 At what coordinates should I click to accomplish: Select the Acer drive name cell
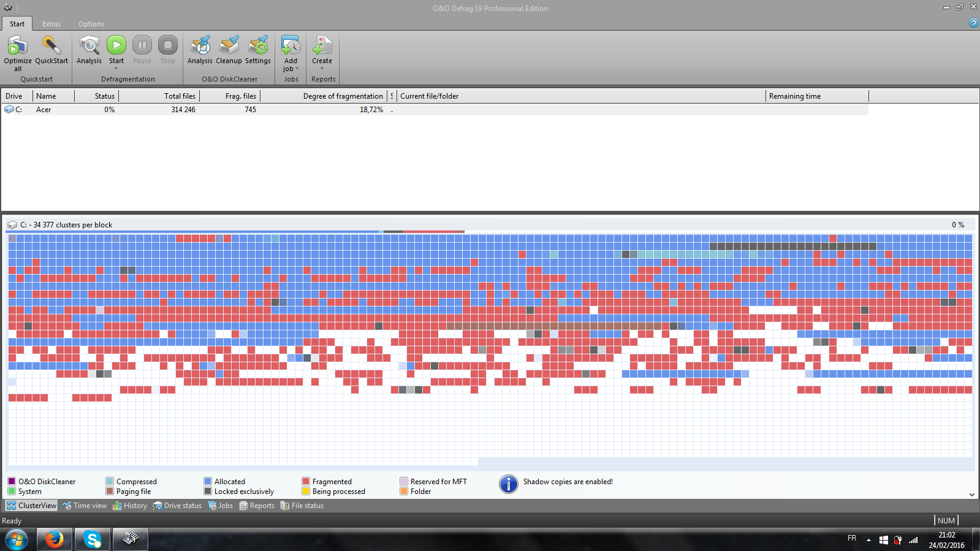[x=44, y=110]
